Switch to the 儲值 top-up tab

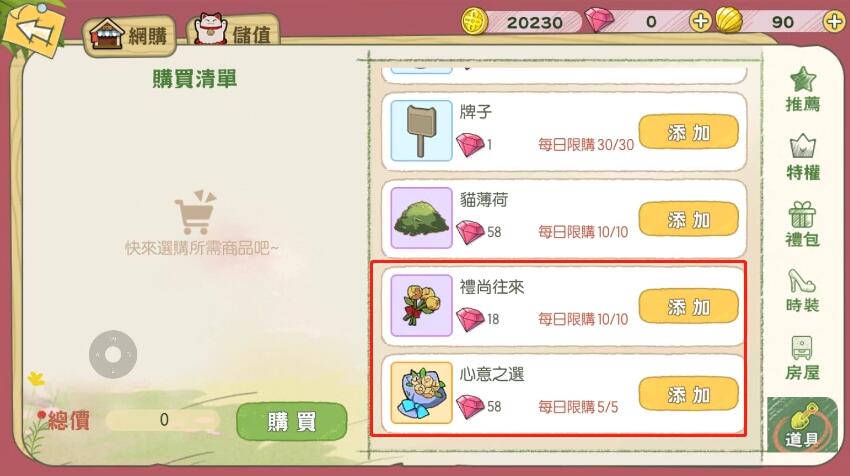(x=234, y=33)
